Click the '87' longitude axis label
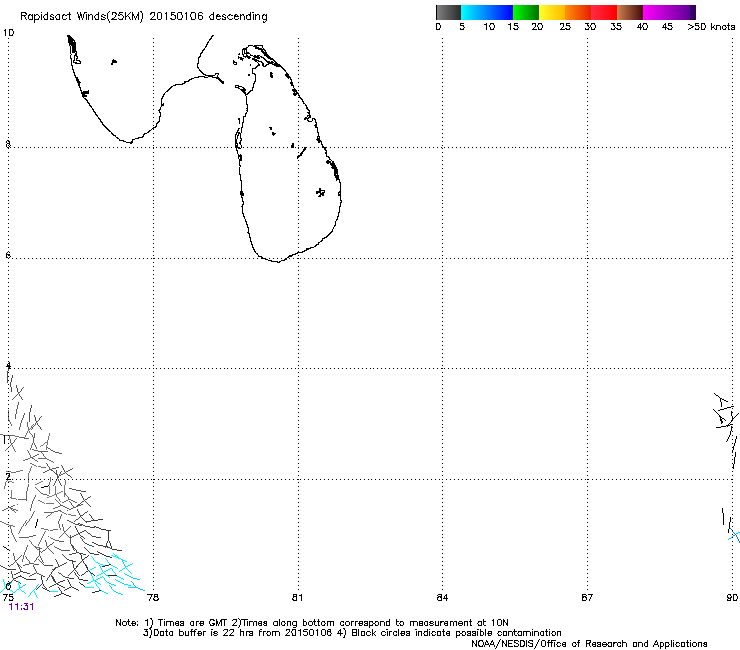This screenshot has width=740, height=650. (x=587, y=598)
